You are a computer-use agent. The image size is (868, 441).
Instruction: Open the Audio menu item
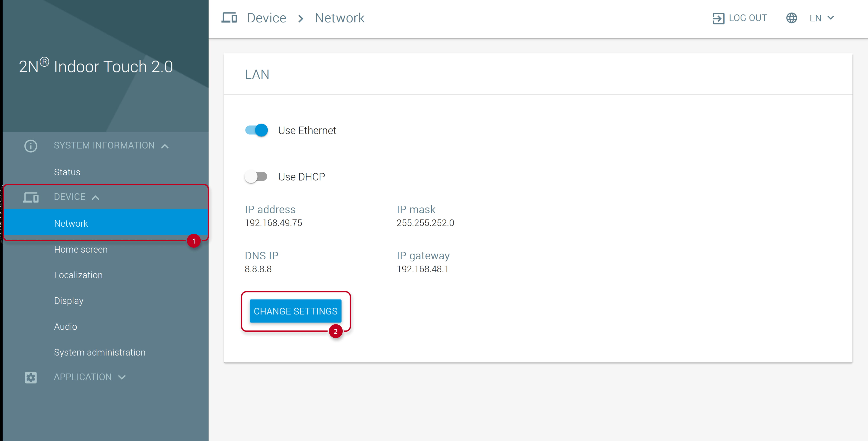pos(65,326)
